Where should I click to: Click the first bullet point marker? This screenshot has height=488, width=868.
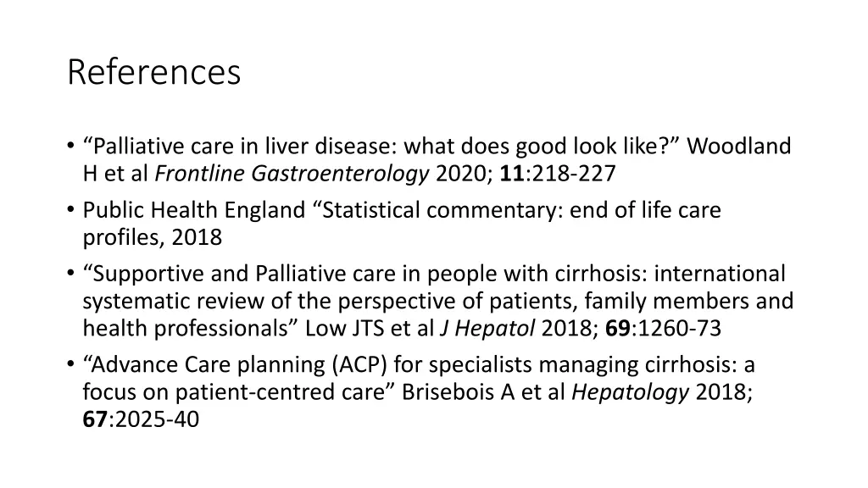70,146
